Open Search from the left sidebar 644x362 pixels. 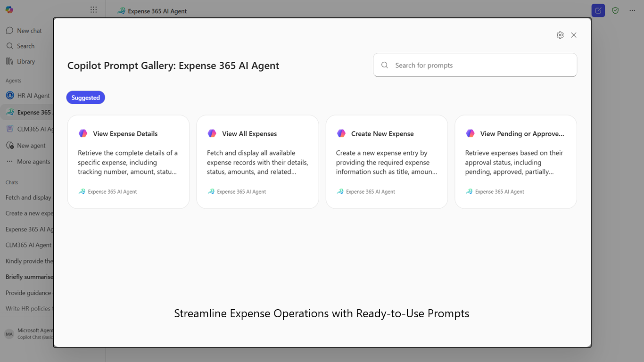point(20,46)
